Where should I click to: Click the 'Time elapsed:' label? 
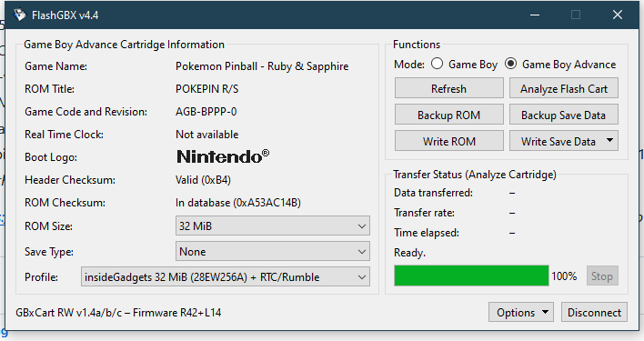427,233
